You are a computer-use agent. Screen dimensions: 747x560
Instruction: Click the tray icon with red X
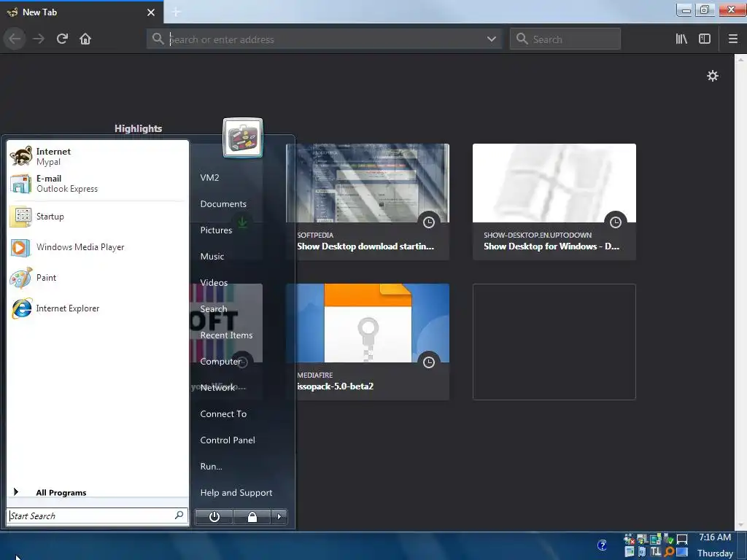click(x=630, y=540)
